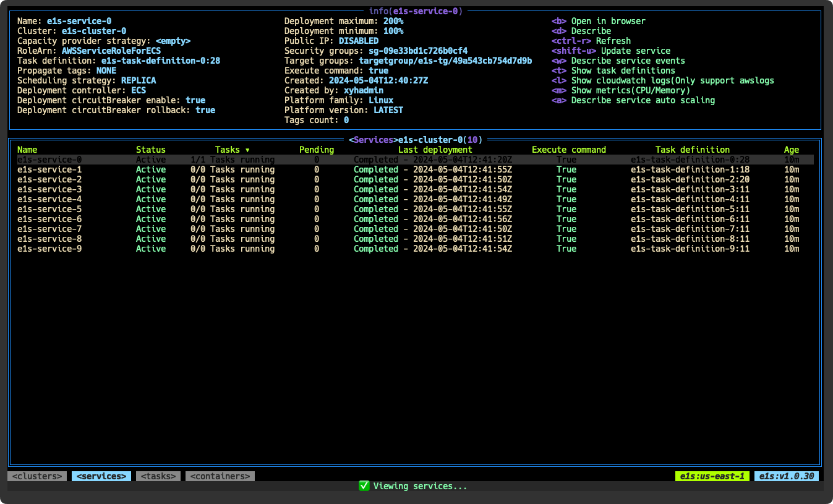Click Show task definitions shortcut

(613, 70)
